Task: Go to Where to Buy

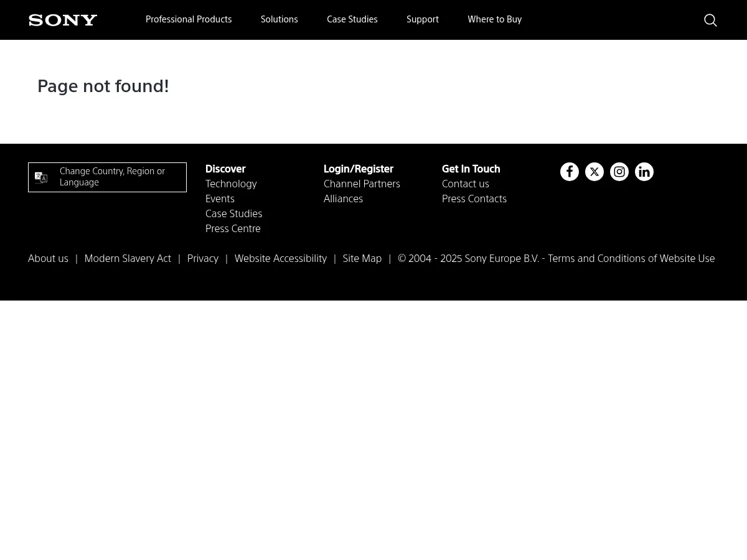Action: [494, 19]
